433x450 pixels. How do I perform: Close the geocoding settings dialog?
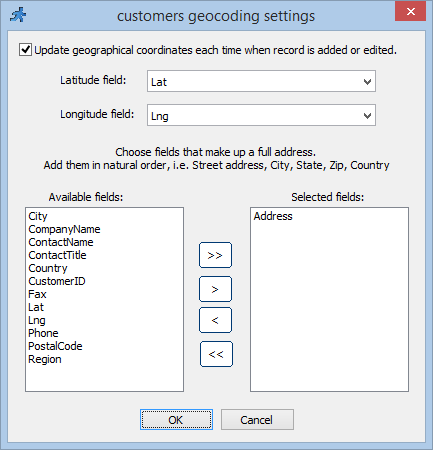[410, 12]
